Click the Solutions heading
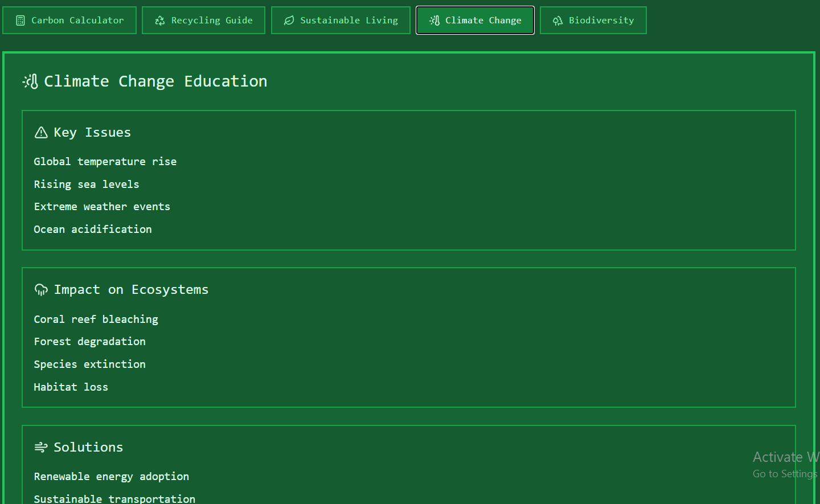 (x=88, y=448)
